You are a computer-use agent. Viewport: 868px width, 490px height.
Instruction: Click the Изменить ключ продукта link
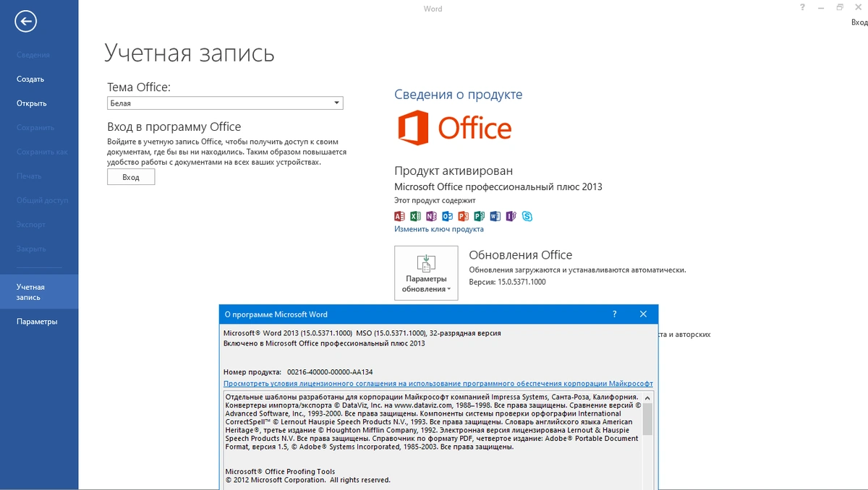coord(439,229)
